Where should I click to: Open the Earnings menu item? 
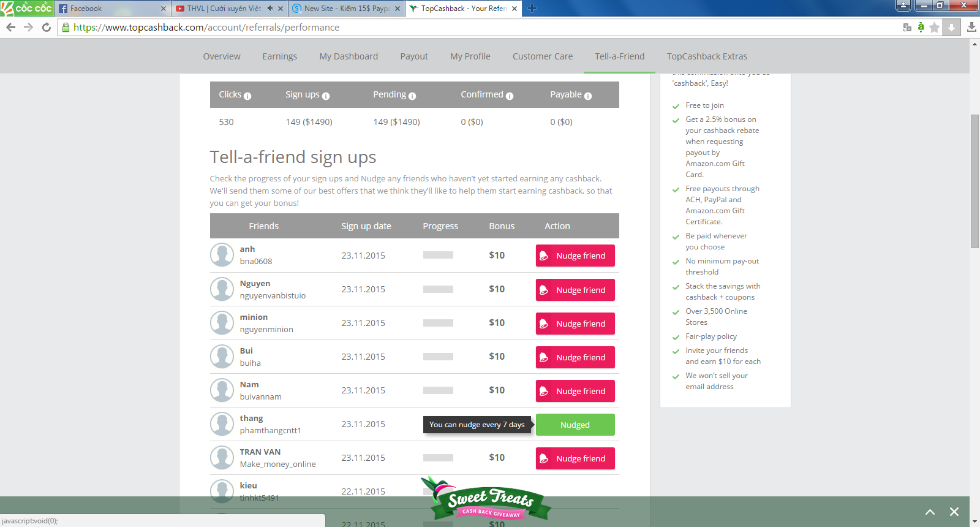pyautogui.click(x=280, y=56)
